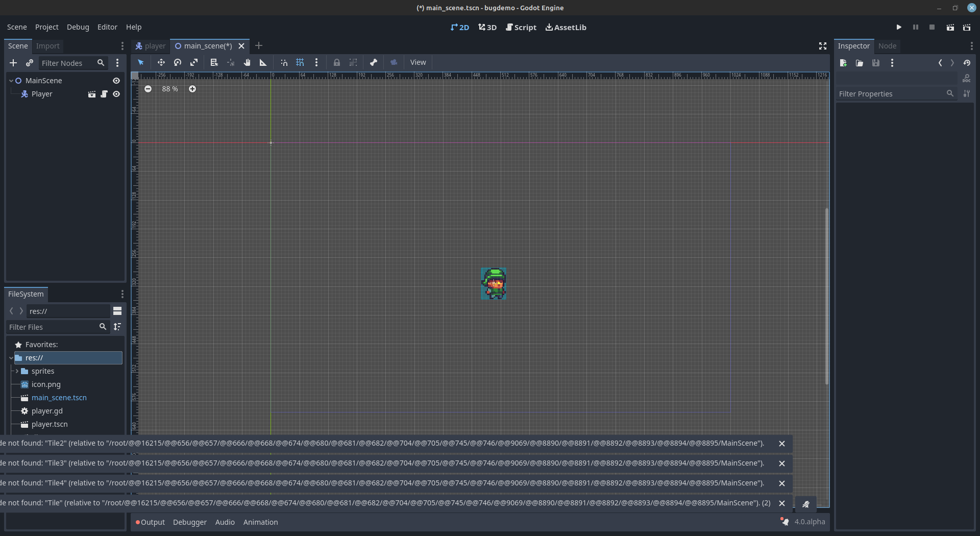This screenshot has height=536, width=980.
Task: Play the project
Action: click(x=899, y=27)
